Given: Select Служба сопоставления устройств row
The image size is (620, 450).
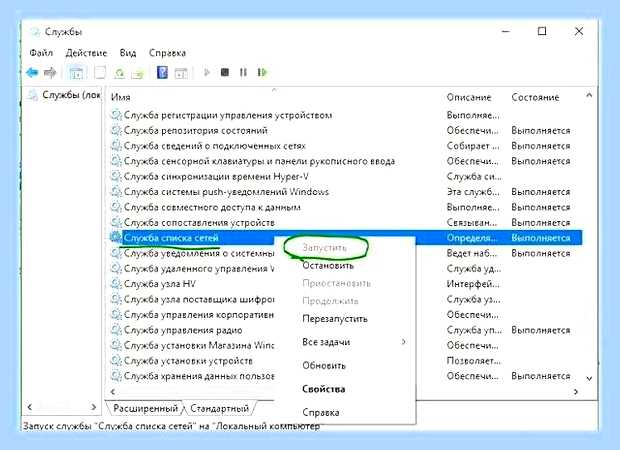Looking at the screenshot, I should coord(199,223).
